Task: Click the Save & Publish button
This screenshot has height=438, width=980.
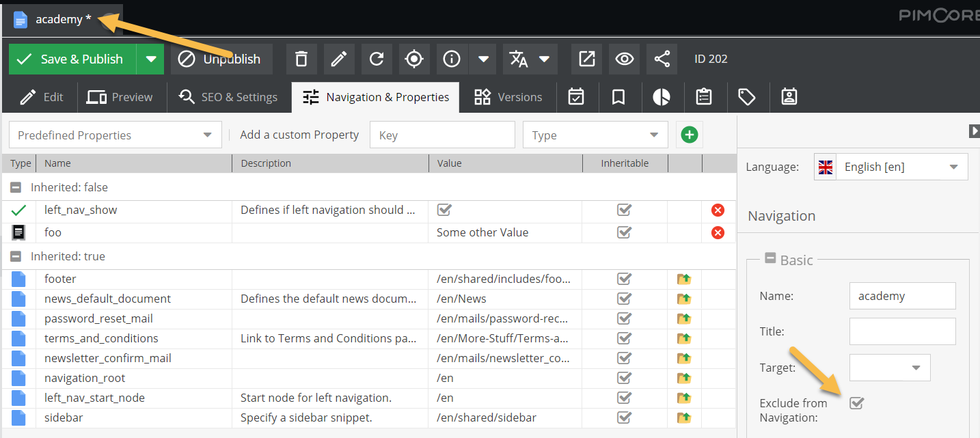Action: tap(72, 59)
